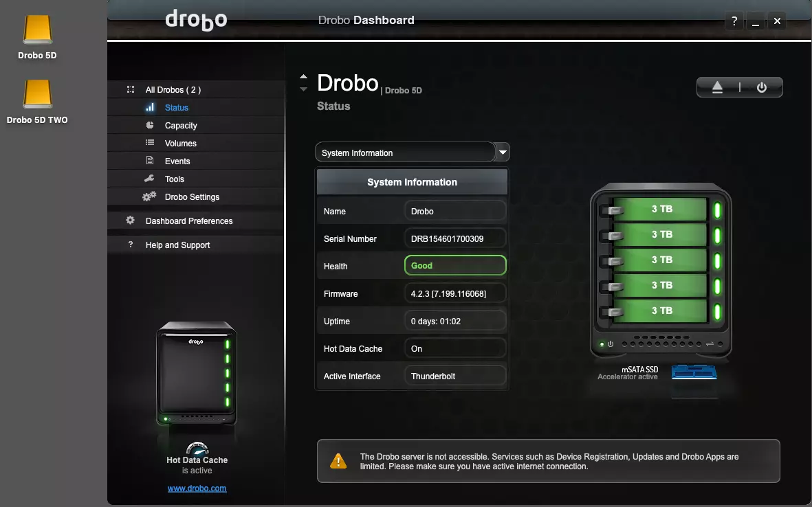Click the Events document icon
The width and height of the screenshot is (812, 507).
[x=150, y=160]
